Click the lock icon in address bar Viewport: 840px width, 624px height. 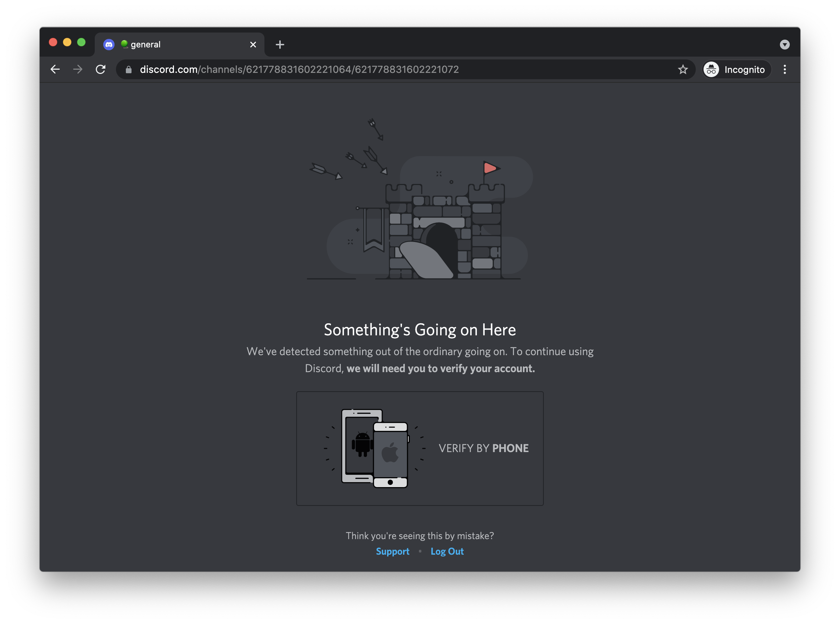pyautogui.click(x=128, y=69)
